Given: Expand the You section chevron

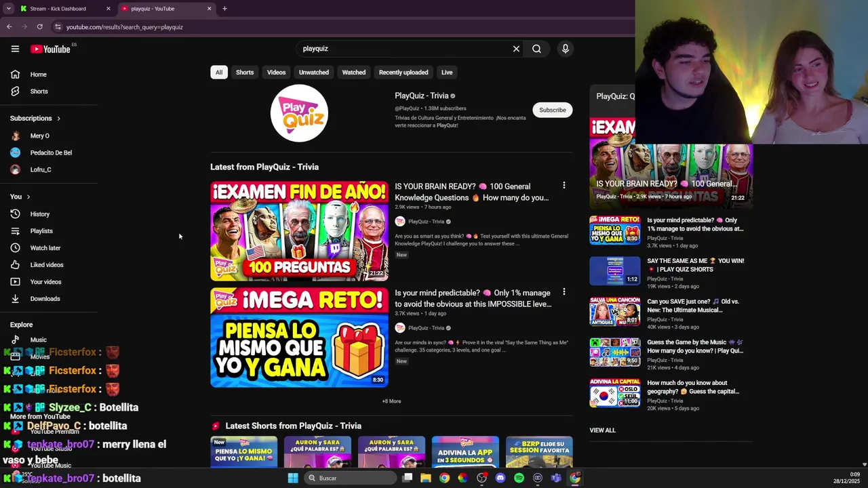Looking at the screenshot, I should (28, 197).
